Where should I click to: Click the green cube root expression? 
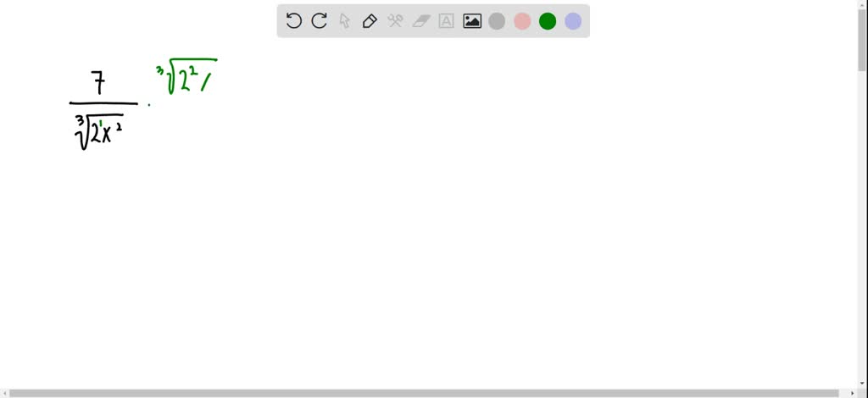point(186,76)
